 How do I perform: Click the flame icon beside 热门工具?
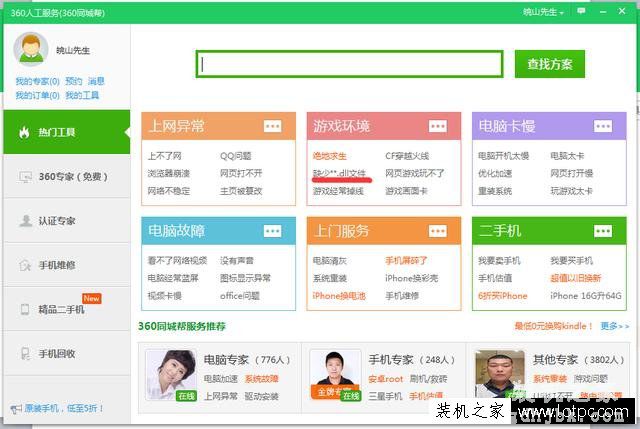24,132
